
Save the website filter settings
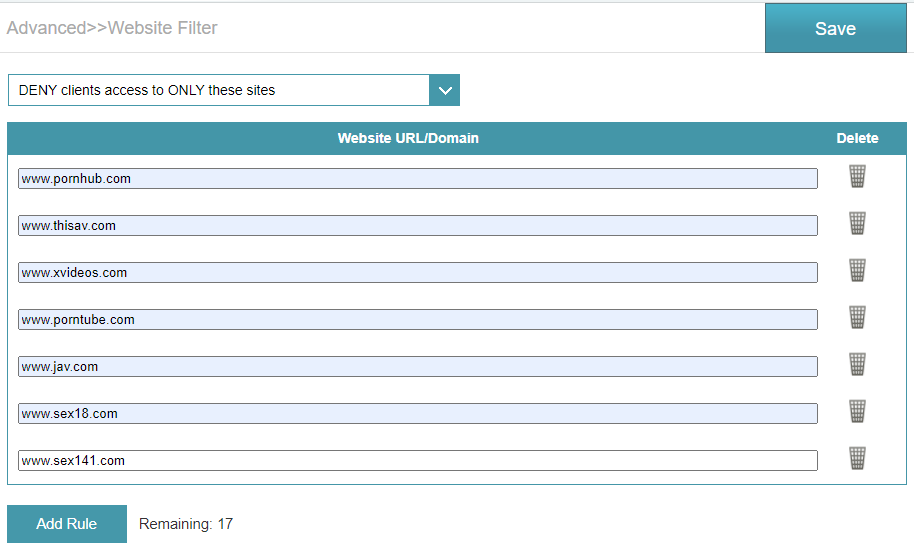(835, 29)
